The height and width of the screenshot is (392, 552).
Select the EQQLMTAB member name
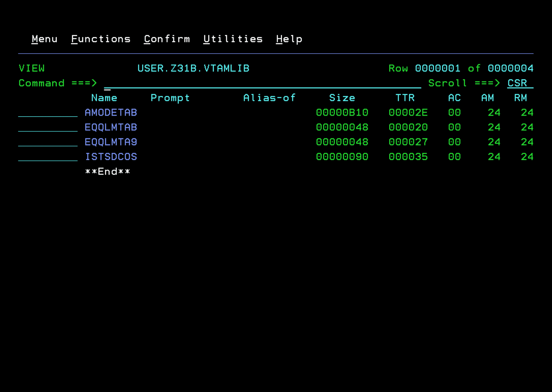(111, 127)
